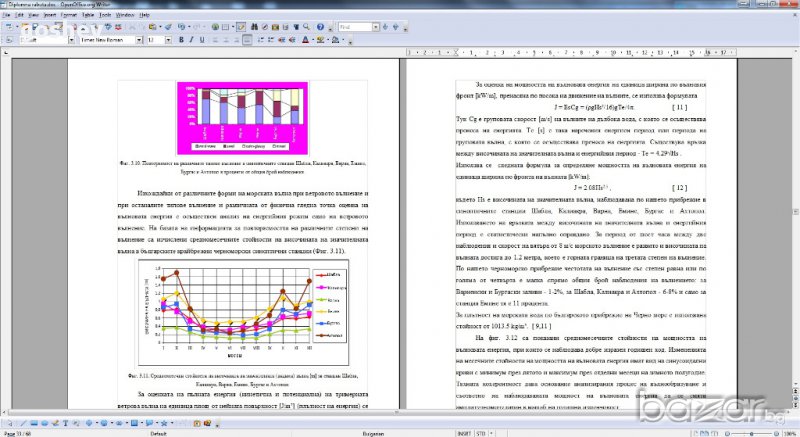Screen dimensions: 800x437
Task: Click the Font Color icon
Action: [306, 40]
